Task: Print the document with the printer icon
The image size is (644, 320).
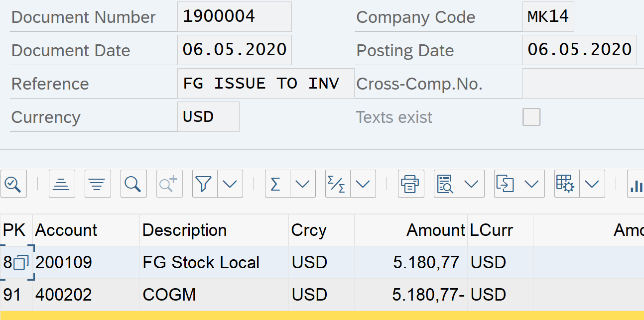Action: coord(410,184)
